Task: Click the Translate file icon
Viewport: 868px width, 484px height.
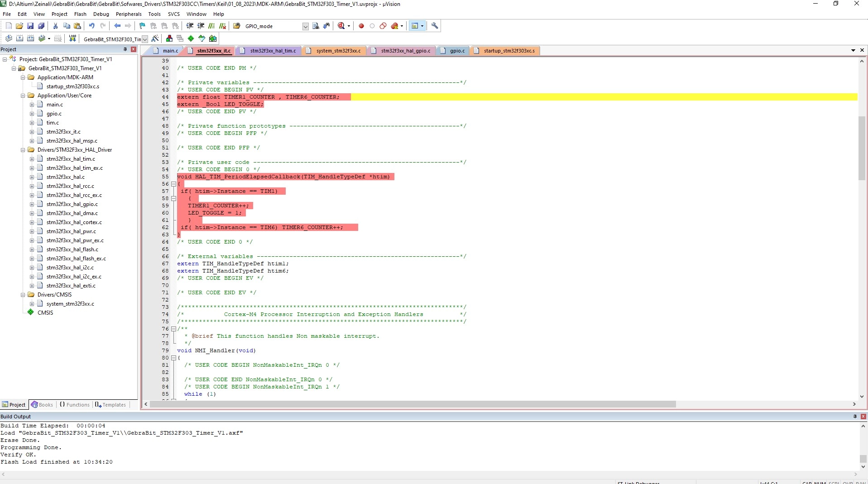Action: (9, 38)
